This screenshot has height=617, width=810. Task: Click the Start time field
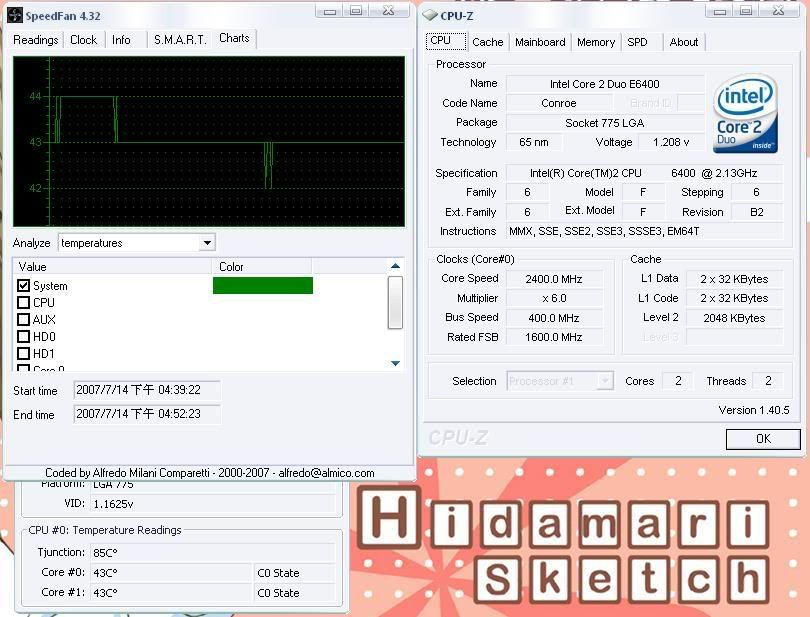point(147,390)
